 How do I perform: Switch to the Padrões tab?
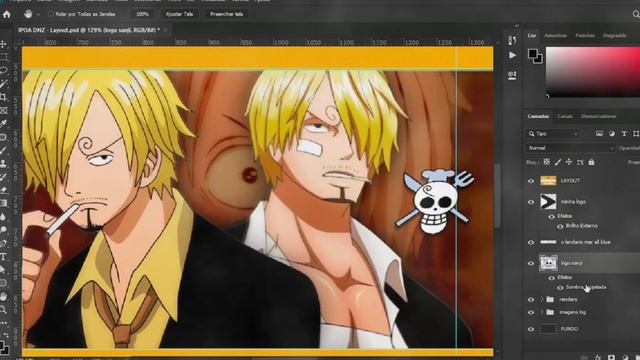[585, 36]
